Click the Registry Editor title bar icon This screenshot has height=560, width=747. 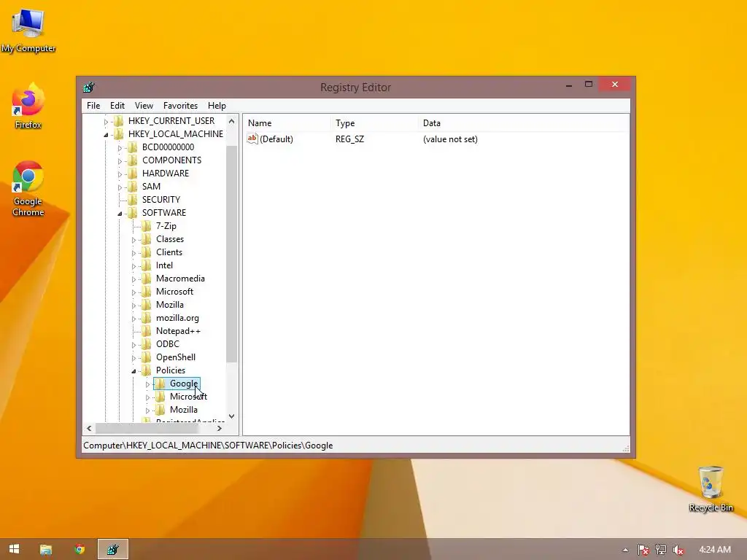(x=88, y=87)
